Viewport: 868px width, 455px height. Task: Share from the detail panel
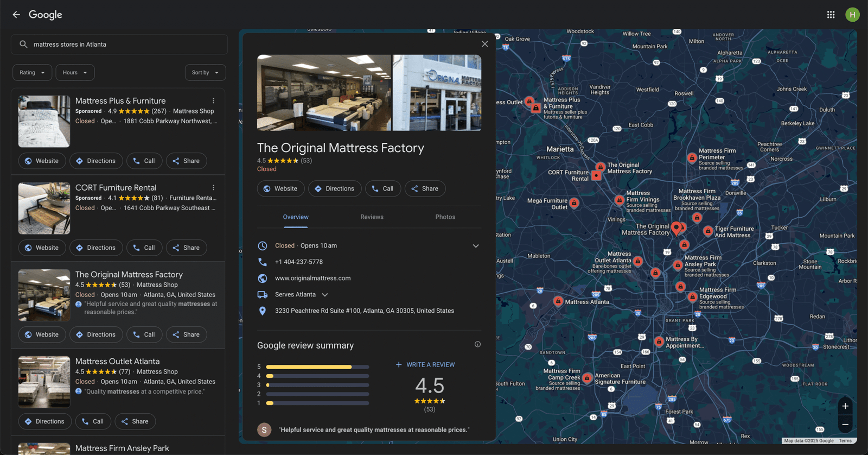(x=425, y=189)
